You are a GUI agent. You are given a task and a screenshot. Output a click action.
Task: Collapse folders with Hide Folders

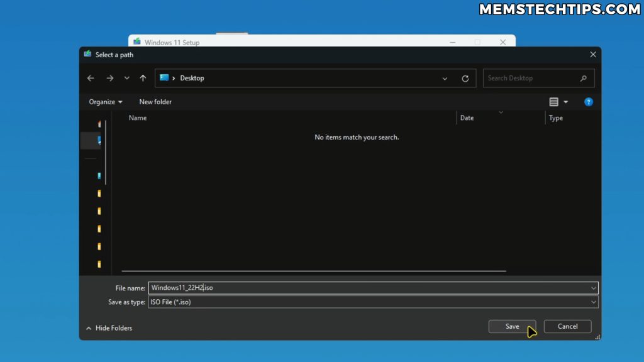[x=109, y=328]
